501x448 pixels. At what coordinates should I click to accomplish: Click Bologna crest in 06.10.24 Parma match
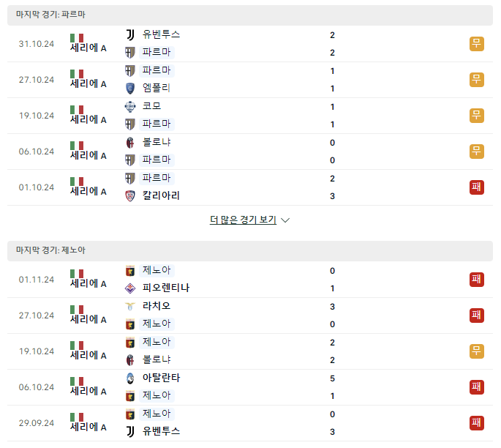click(x=130, y=143)
